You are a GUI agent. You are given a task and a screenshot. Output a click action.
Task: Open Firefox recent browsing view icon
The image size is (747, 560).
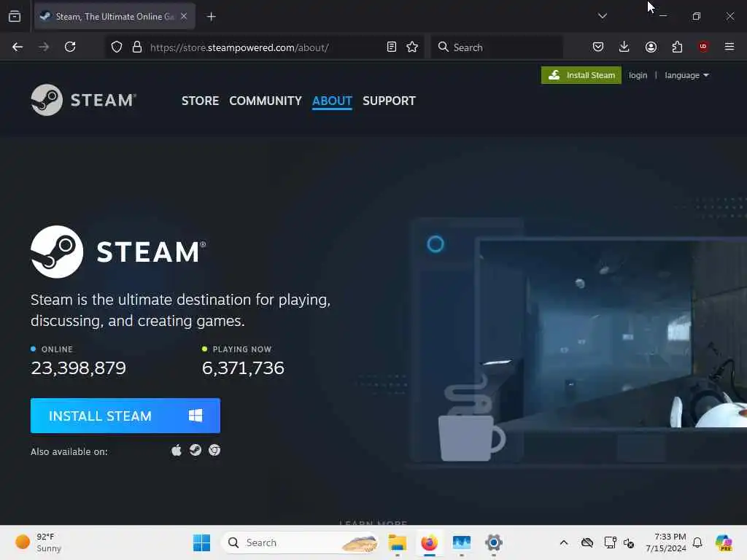15,16
